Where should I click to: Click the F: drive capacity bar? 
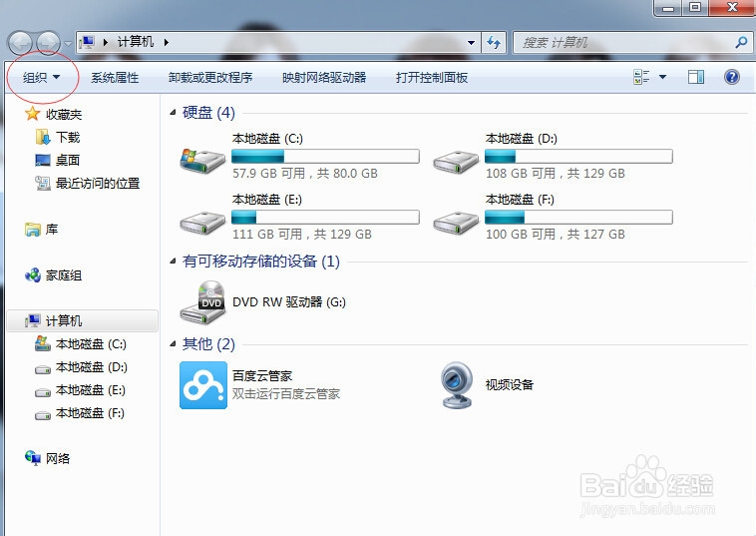point(578,218)
